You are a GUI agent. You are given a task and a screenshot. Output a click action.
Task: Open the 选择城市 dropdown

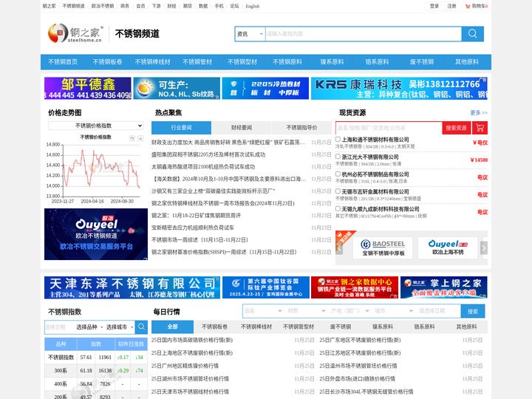coord(120,327)
